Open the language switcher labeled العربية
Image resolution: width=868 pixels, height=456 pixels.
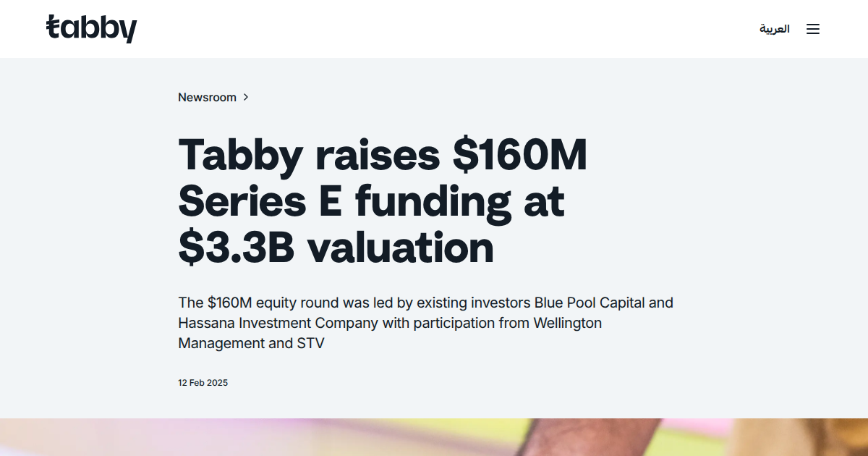(x=775, y=29)
